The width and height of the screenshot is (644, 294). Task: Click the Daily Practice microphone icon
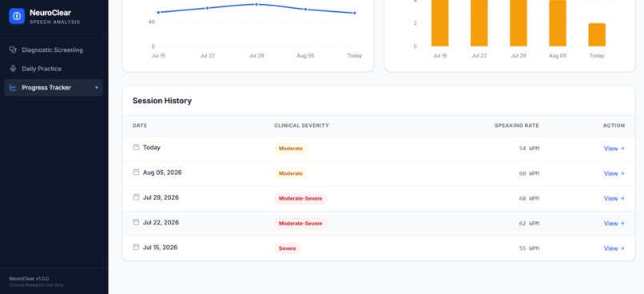click(13, 69)
